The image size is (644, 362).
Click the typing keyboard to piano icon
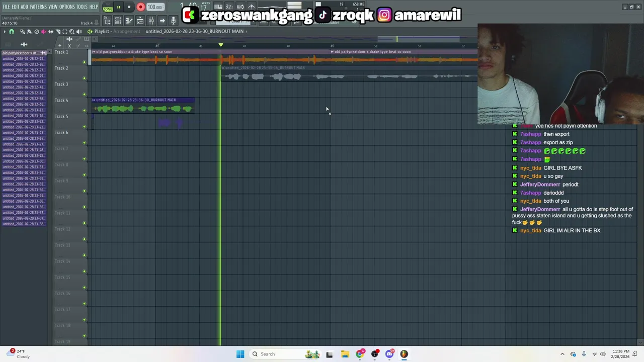pyautogui.click(x=218, y=7)
